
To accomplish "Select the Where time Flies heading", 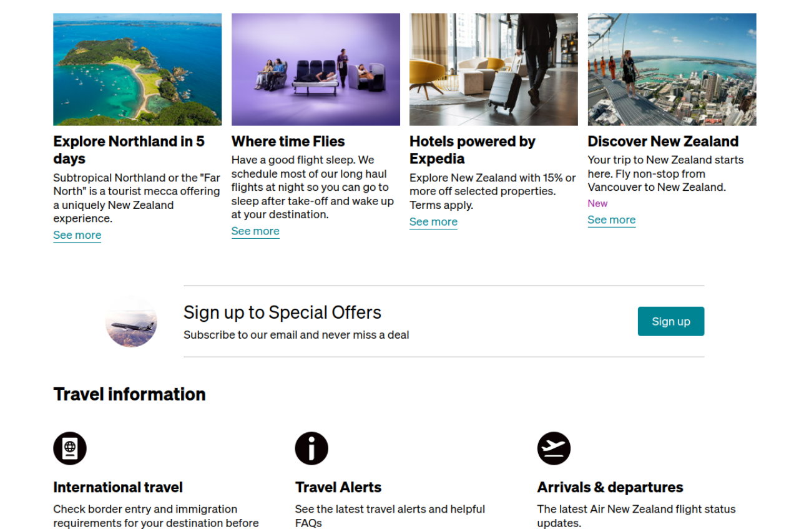I will (x=288, y=142).
